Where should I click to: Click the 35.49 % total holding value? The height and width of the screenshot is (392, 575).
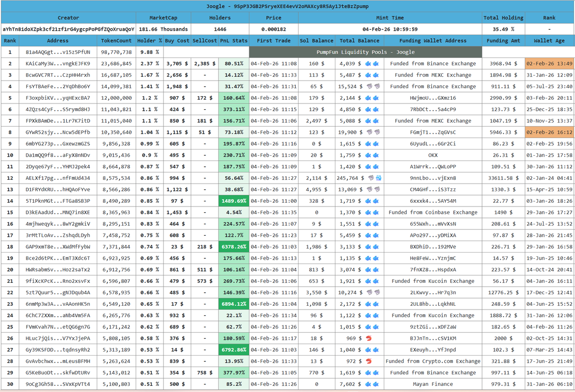tap(503, 29)
